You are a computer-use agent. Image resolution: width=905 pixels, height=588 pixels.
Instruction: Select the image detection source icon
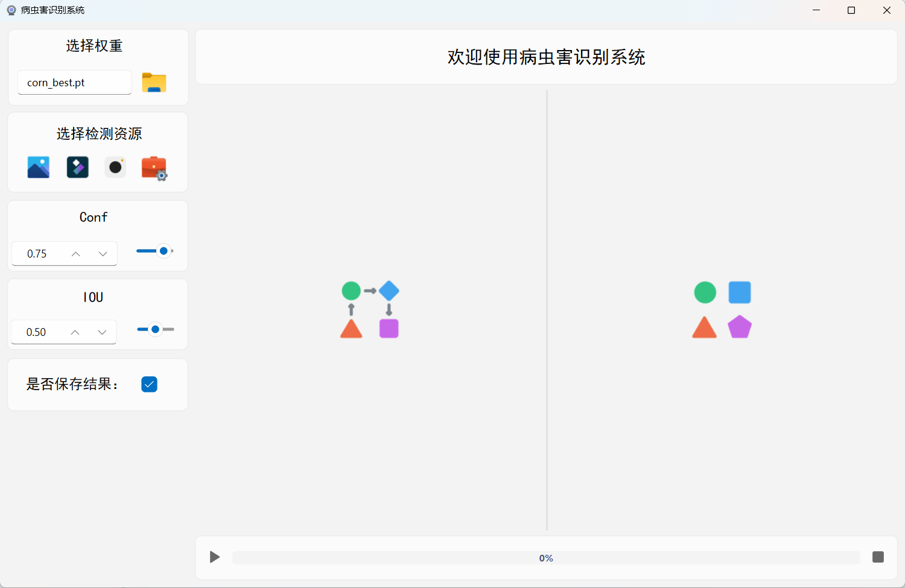39,167
